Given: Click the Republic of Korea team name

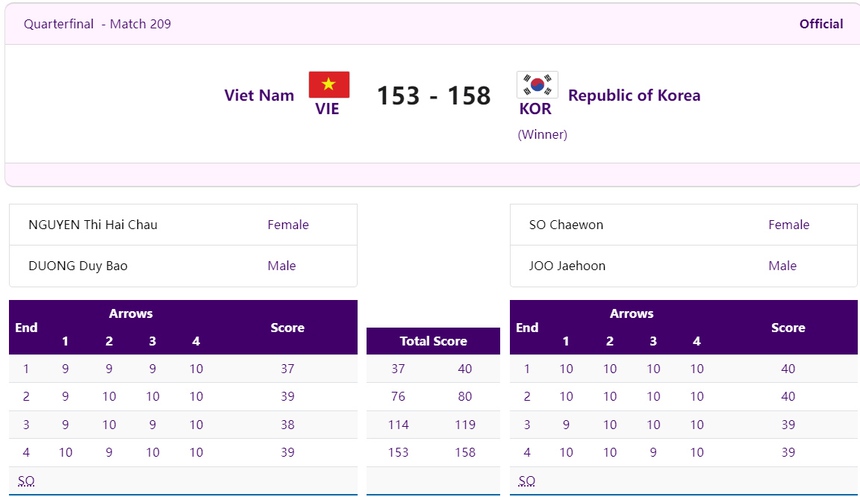Looking at the screenshot, I should click(634, 95).
